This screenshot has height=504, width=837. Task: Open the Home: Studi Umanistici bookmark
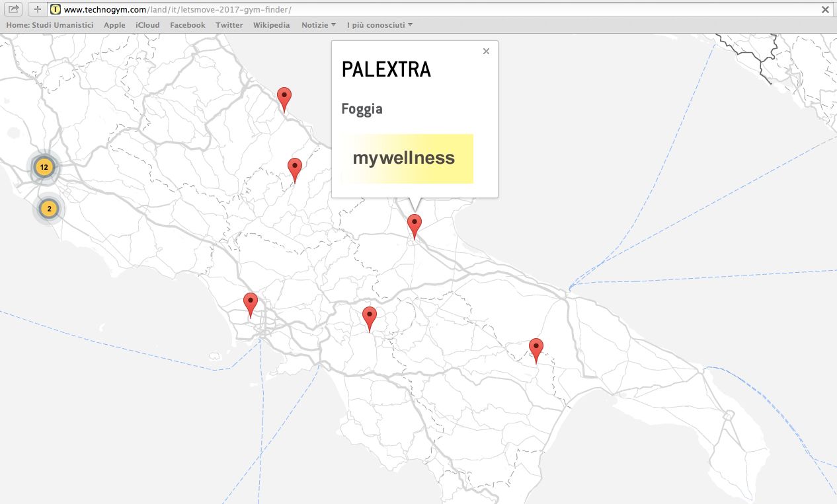pyautogui.click(x=50, y=25)
